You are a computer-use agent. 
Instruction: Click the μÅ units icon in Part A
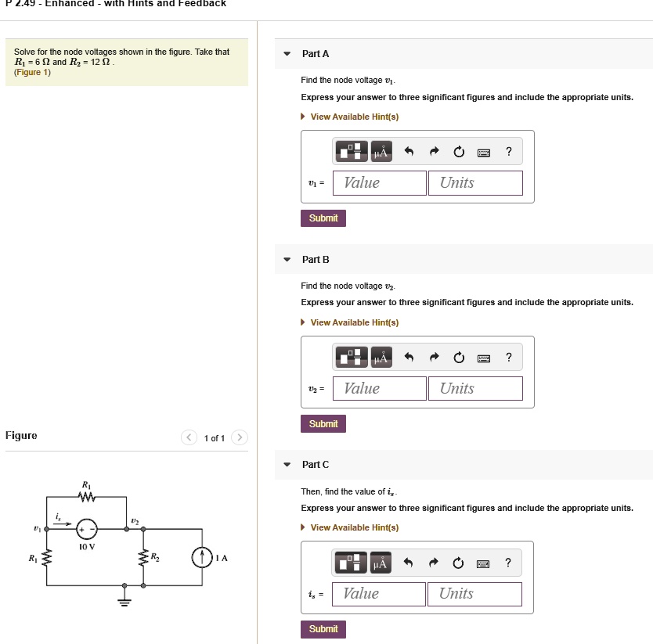tap(381, 151)
